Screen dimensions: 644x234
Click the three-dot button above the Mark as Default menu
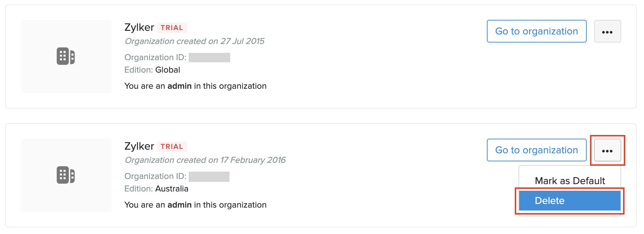coord(607,150)
